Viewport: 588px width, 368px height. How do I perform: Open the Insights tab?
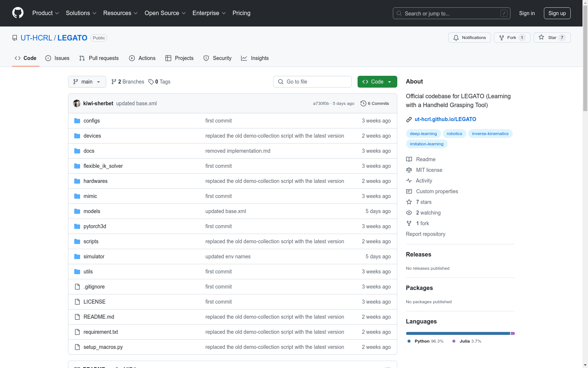point(255,58)
